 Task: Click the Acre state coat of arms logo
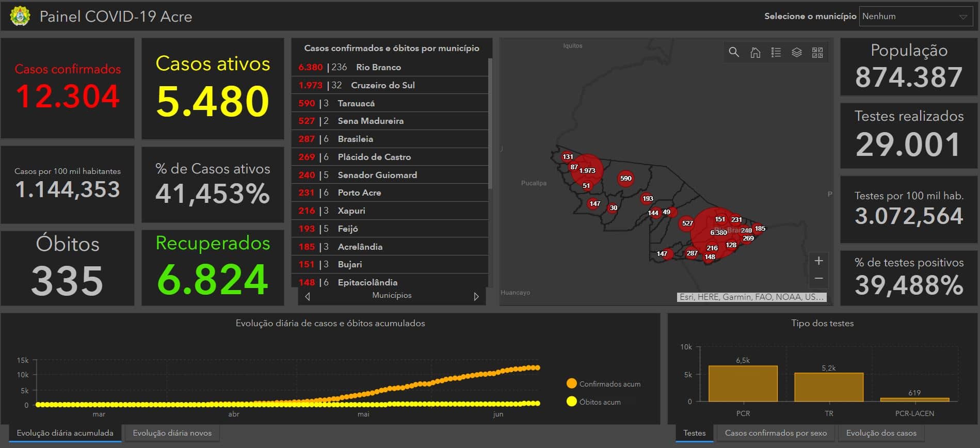(x=20, y=16)
